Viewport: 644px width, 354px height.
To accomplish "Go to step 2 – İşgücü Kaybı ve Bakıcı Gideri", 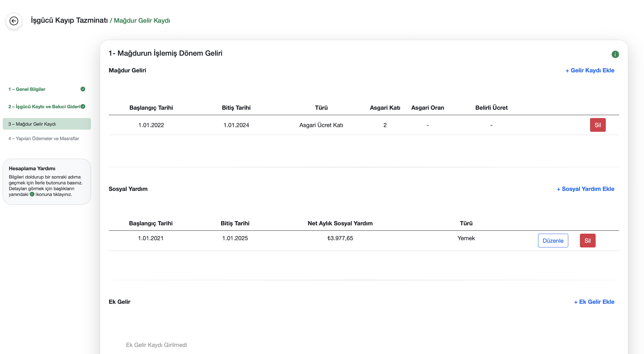I will (44, 107).
